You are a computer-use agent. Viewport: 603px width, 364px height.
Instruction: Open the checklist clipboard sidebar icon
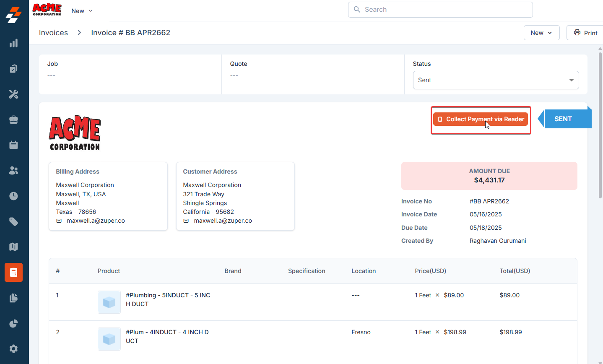13,68
